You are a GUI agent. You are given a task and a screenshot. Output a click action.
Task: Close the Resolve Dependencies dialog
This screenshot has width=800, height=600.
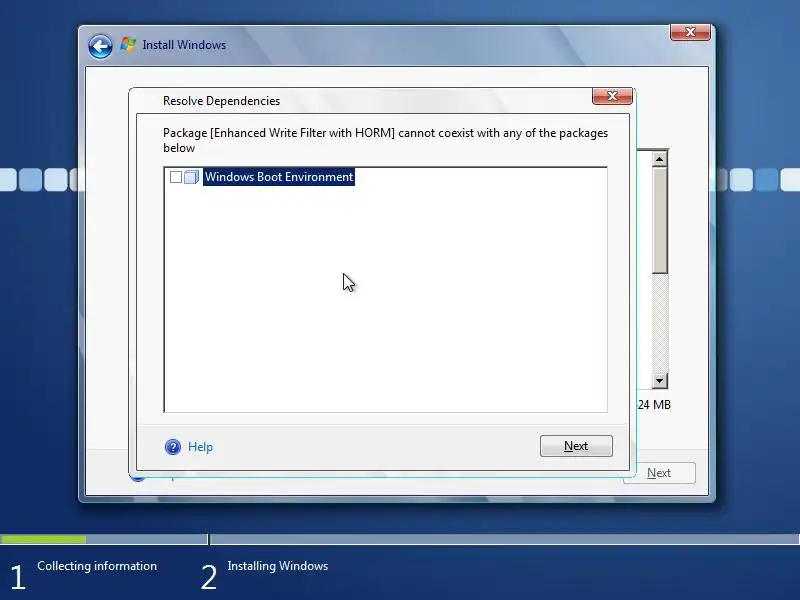(612, 96)
